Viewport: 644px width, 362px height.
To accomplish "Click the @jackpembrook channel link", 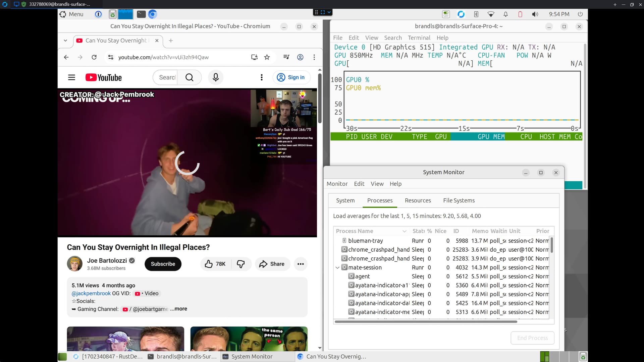I will point(91,293).
